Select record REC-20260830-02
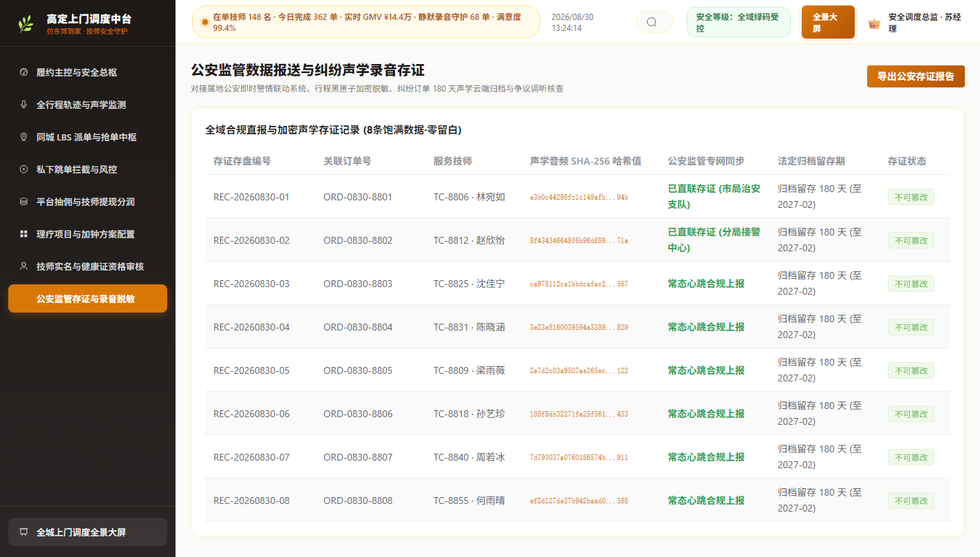Image resolution: width=980 pixels, height=557 pixels. click(x=251, y=240)
